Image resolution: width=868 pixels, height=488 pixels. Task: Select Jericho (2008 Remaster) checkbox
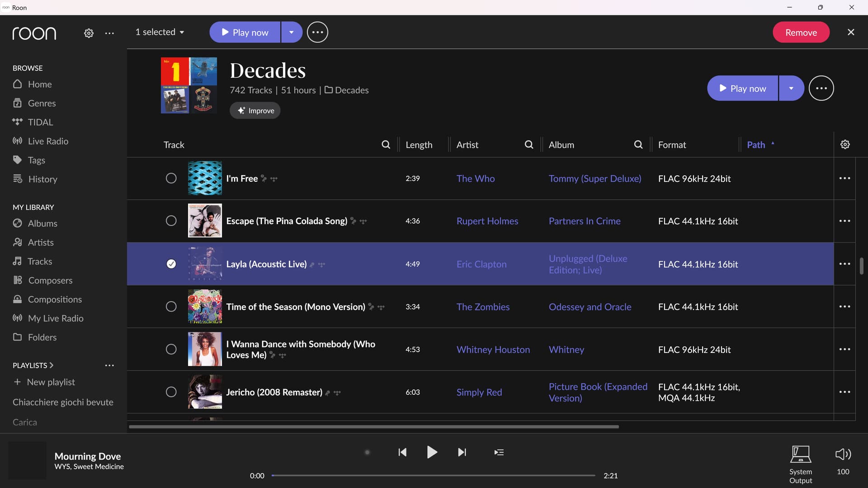pyautogui.click(x=171, y=392)
